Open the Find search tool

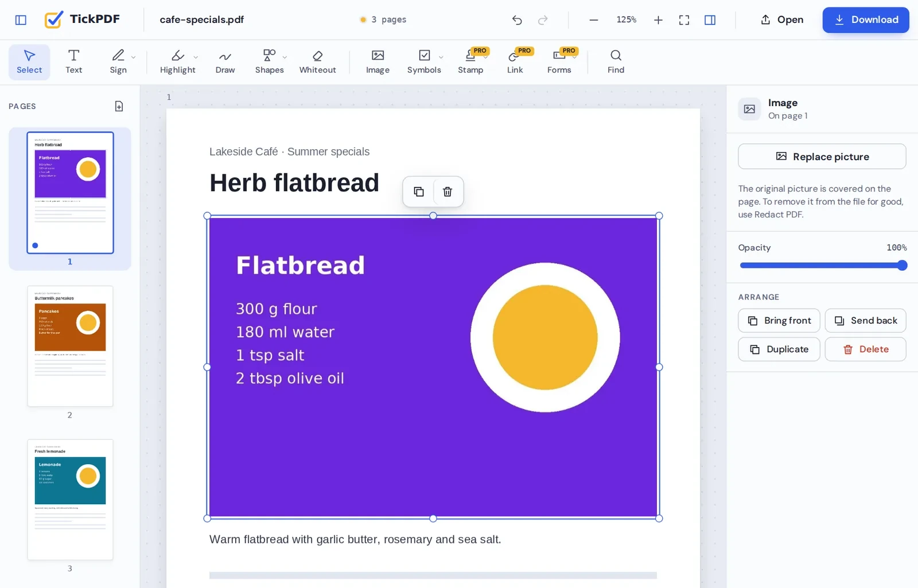click(616, 62)
